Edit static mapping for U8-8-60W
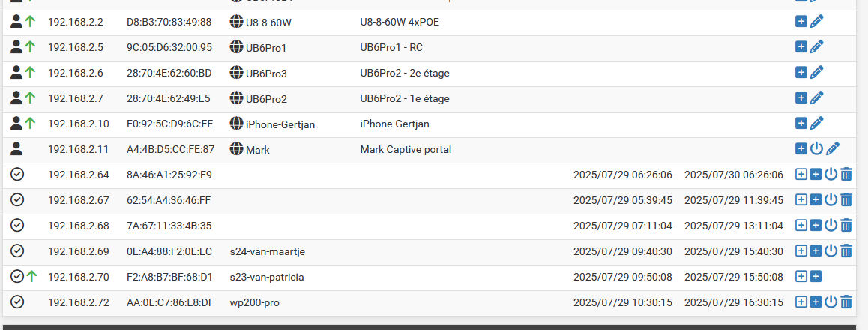This screenshot has height=330, width=868. [816, 22]
